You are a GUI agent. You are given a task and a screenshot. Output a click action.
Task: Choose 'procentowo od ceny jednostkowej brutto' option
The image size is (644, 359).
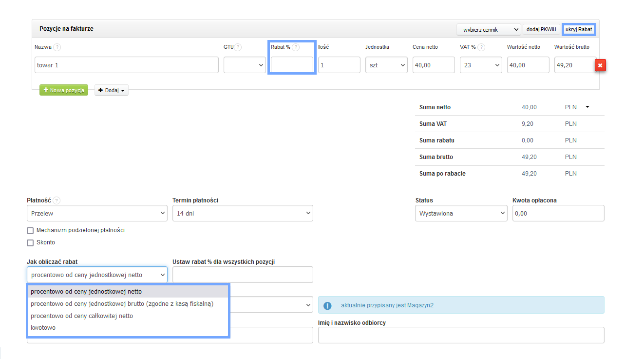click(x=128, y=304)
